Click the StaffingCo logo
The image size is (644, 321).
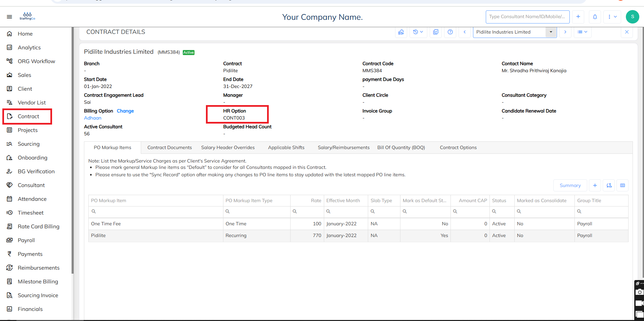point(27,16)
